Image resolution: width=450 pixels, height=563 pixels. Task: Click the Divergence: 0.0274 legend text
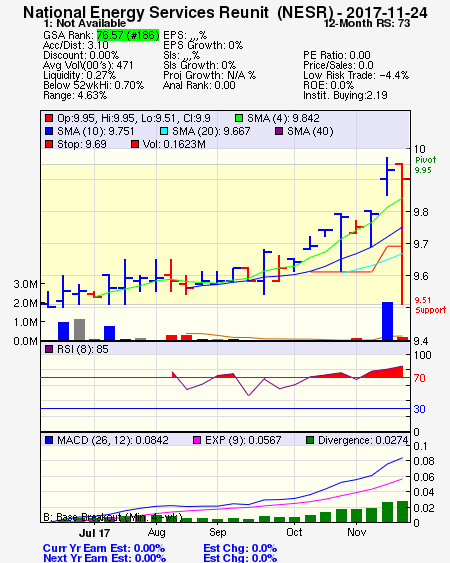[x=363, y=440]
